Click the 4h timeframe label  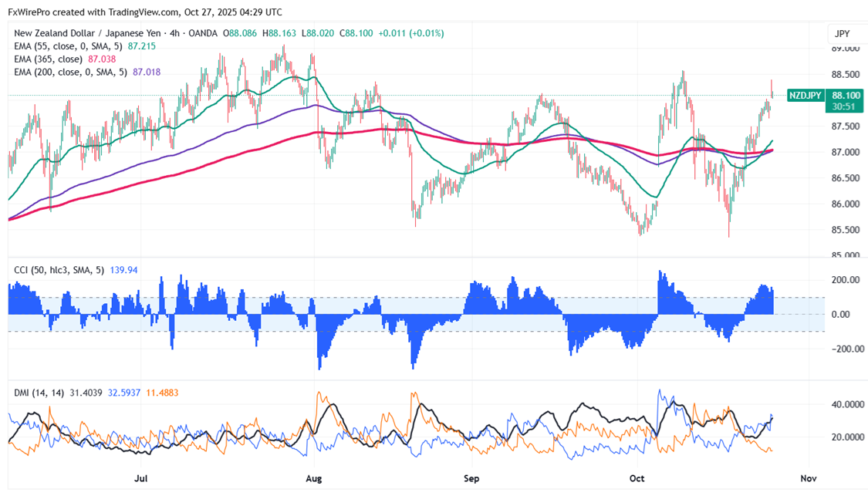175,33
